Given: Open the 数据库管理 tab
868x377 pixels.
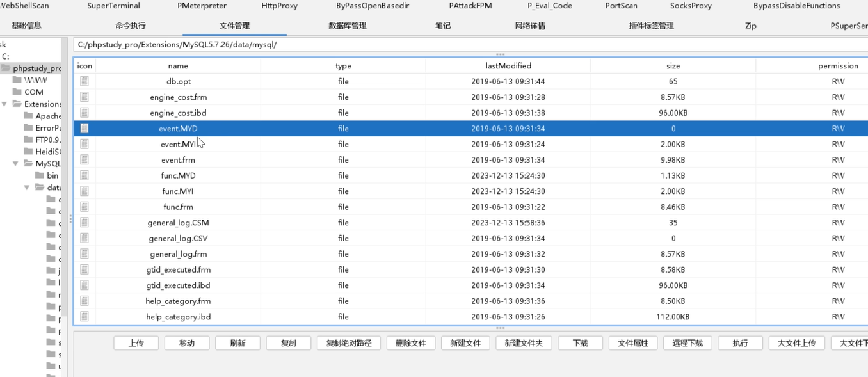Looking at the screenshot, I should click(347, 26).
